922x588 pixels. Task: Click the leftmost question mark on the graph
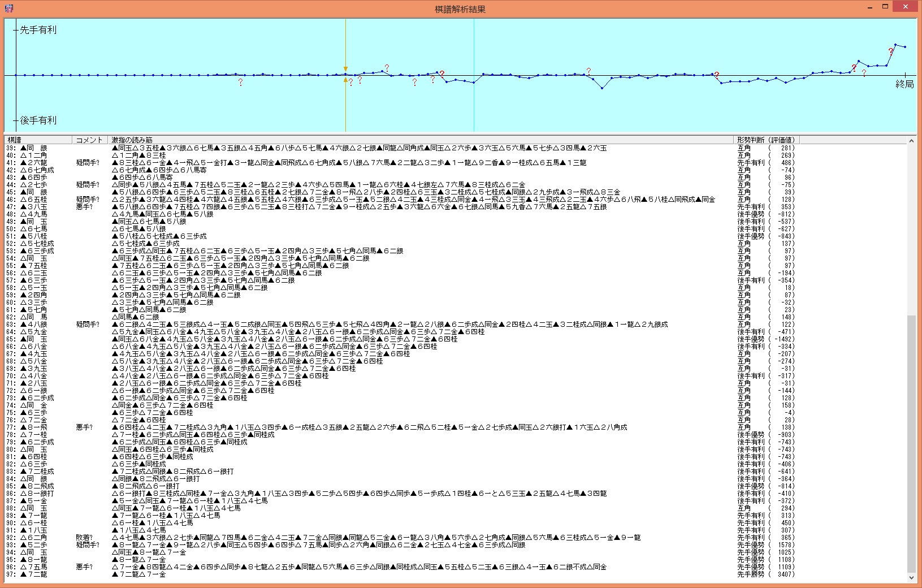[x=240, y=83]
